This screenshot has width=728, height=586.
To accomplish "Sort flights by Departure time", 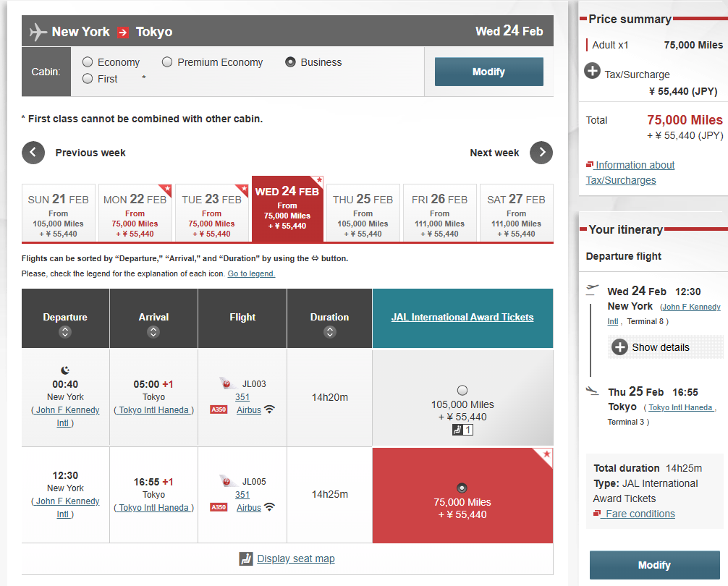I will tap(65, 332).
